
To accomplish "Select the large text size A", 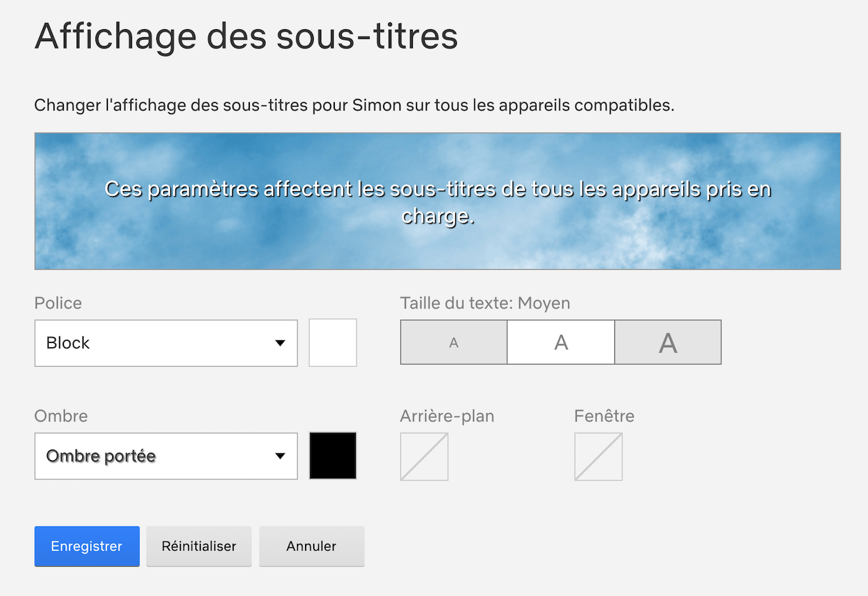I will [x=668, y=342].
